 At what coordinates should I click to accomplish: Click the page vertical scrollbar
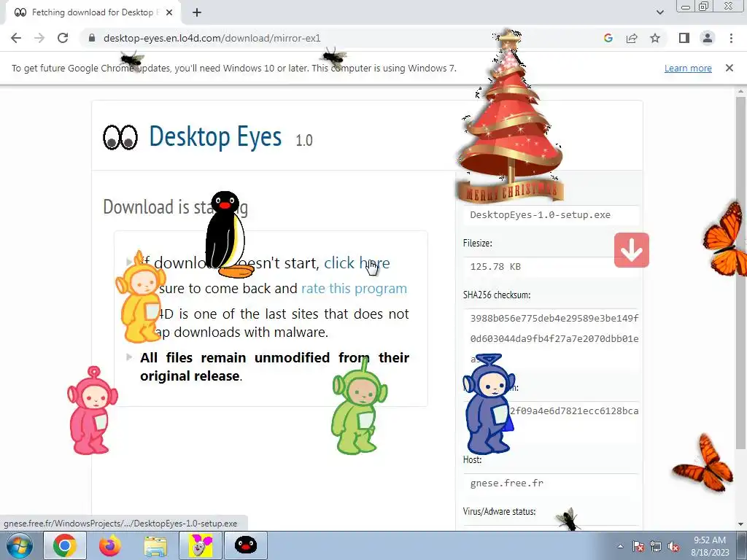click(x=740, y=271)
